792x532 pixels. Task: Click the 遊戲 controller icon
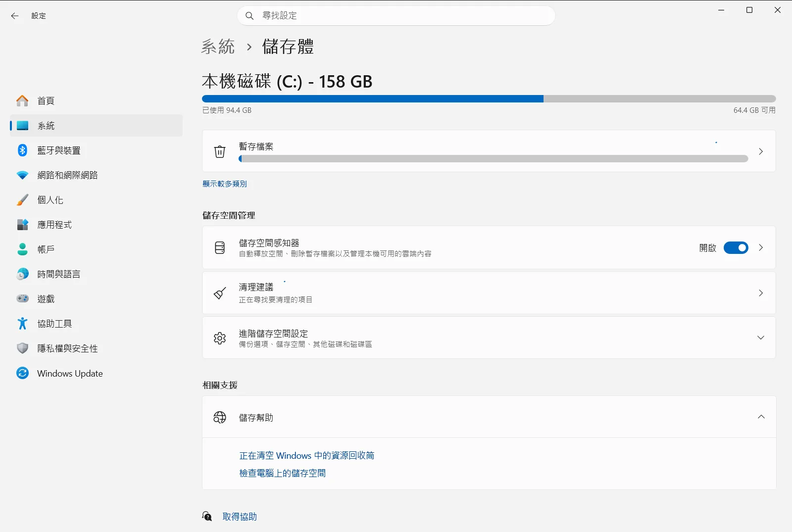[x=22, y=299]
